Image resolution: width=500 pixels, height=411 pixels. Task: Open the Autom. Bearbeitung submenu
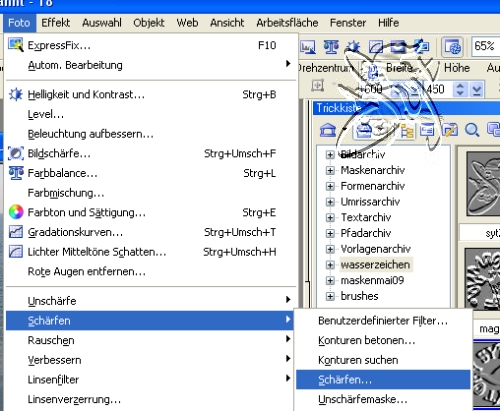pyautogui.click(x=151, y=65)
